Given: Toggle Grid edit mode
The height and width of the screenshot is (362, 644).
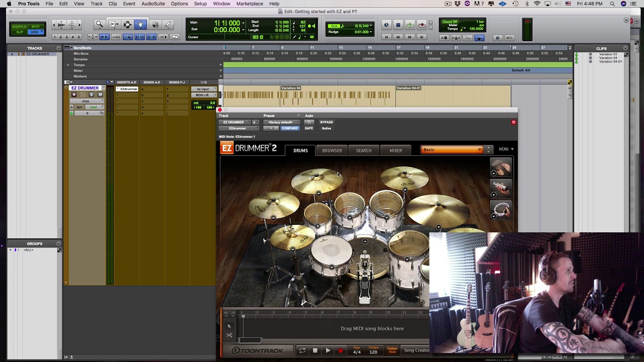Looking at the screenshot, I should [35, 32].
